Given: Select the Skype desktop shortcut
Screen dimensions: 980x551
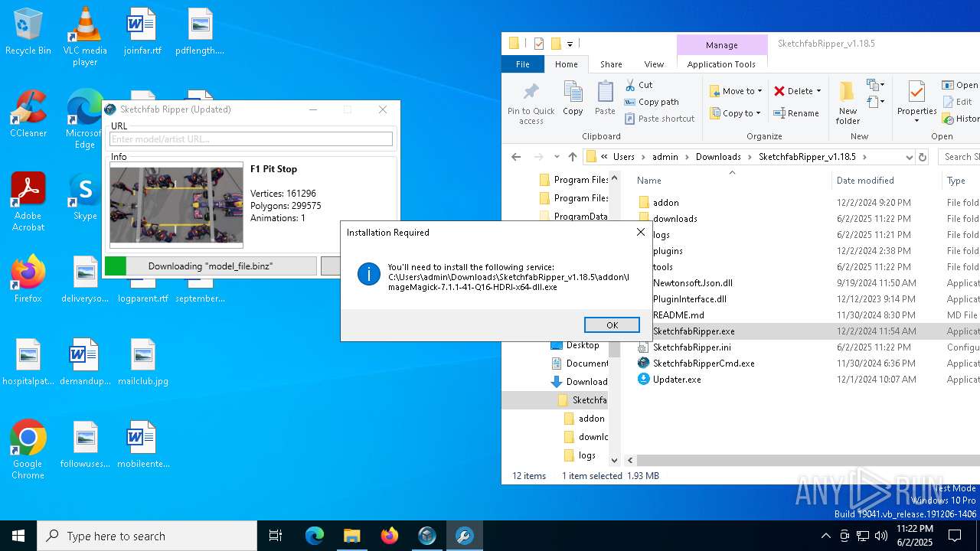Looking at the screenshot, I should pyautogui.click(x=85, y=197).
